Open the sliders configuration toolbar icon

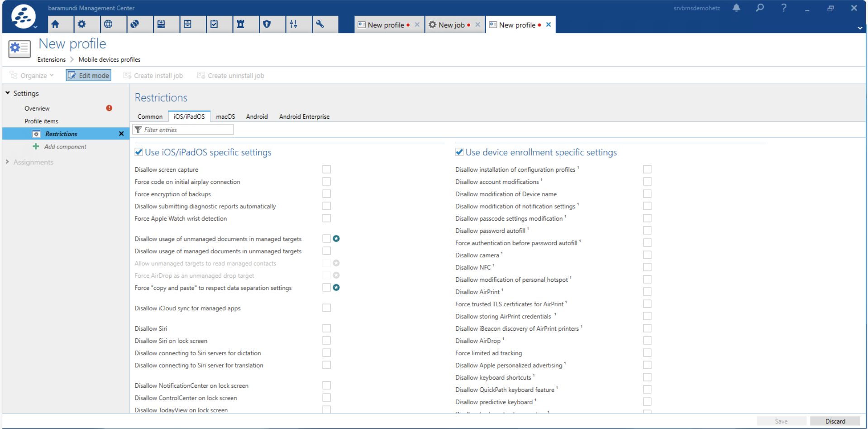293,24
